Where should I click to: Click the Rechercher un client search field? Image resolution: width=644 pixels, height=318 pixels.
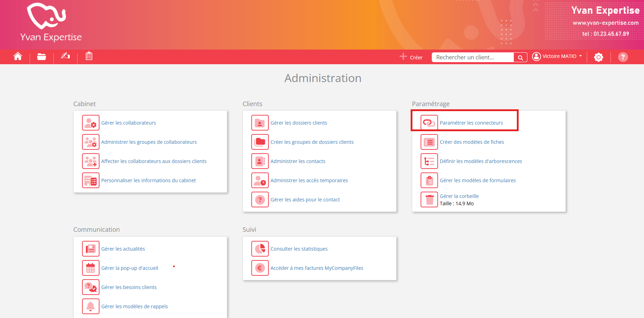pyautogui.click(x=472, y=57)
